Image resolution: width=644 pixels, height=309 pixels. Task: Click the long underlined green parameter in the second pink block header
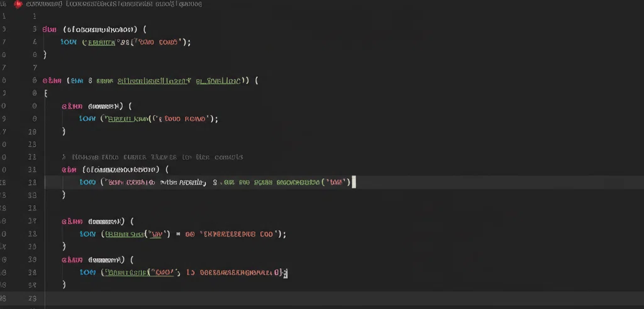[155, 81]
